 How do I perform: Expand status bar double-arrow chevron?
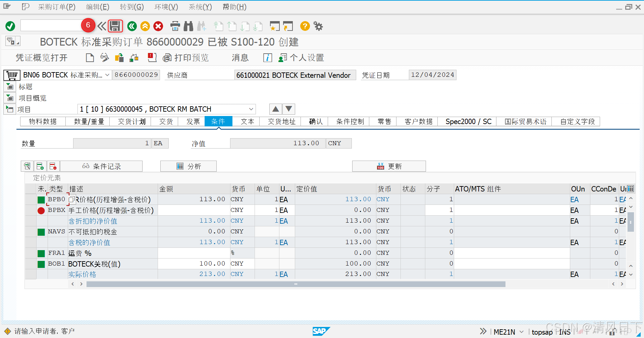click(x=483, y=332)
